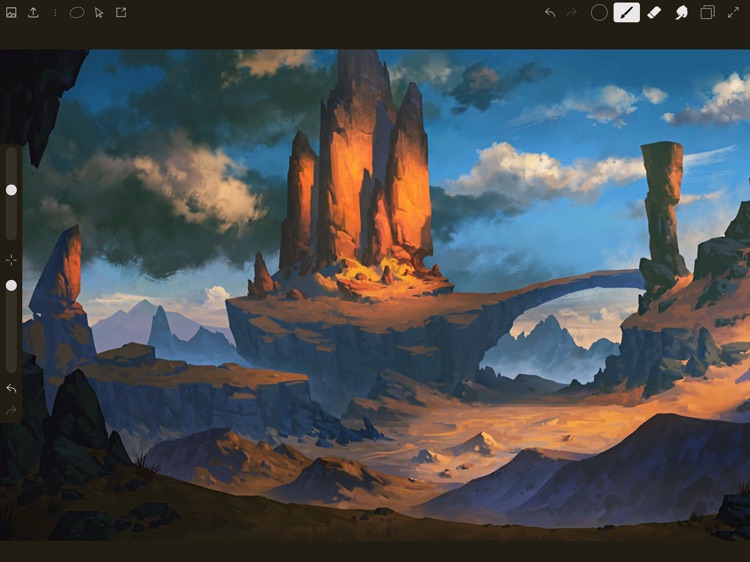Select the active Brush tool
Image resolution: width=750 pixels, height=562 pixels.
(x=627, y=13)
